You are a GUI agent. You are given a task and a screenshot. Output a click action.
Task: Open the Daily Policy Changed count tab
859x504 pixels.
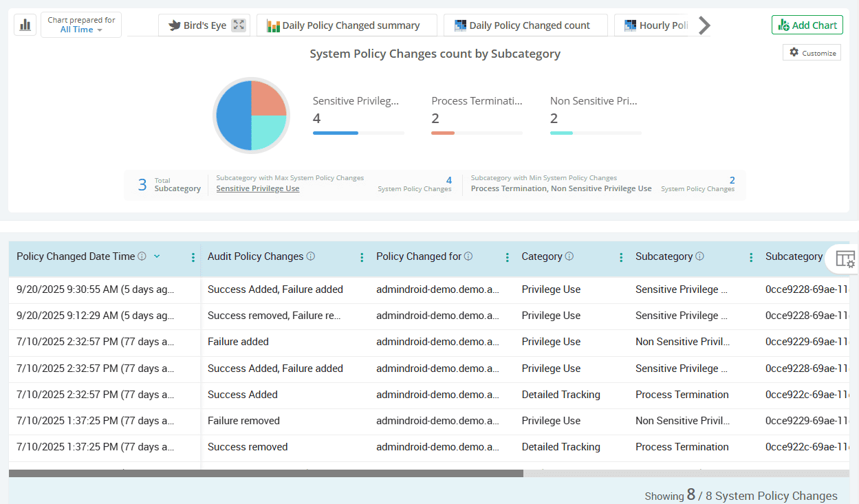pos(525,25)
